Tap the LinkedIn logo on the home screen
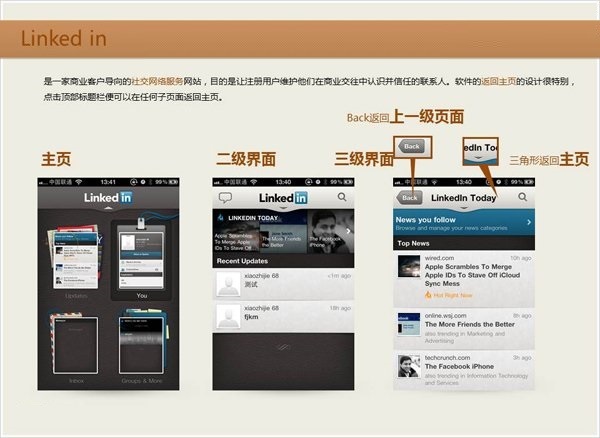 click(108, 197)
